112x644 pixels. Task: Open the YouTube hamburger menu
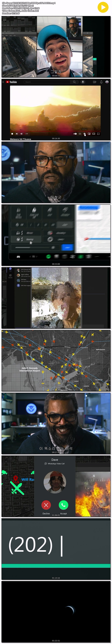3,82
